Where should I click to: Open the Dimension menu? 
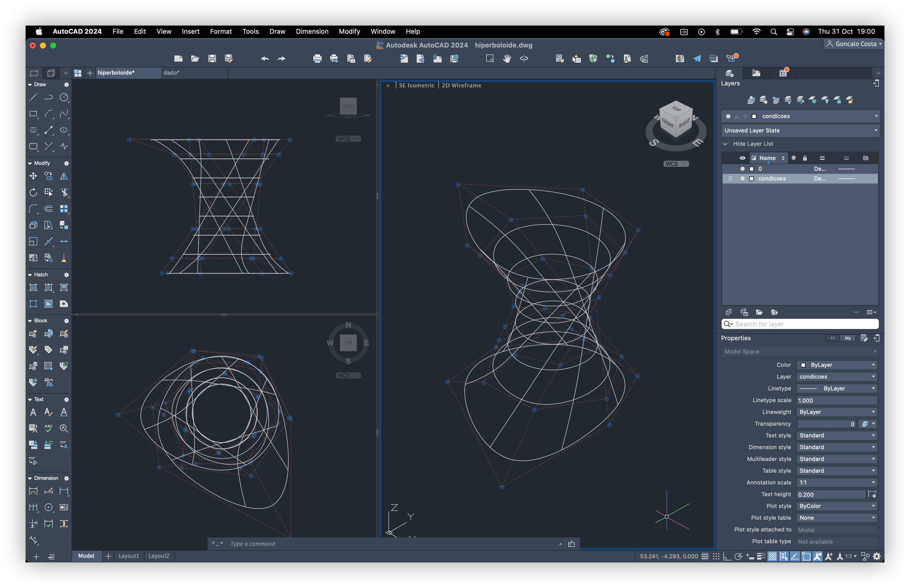[312, 32]
